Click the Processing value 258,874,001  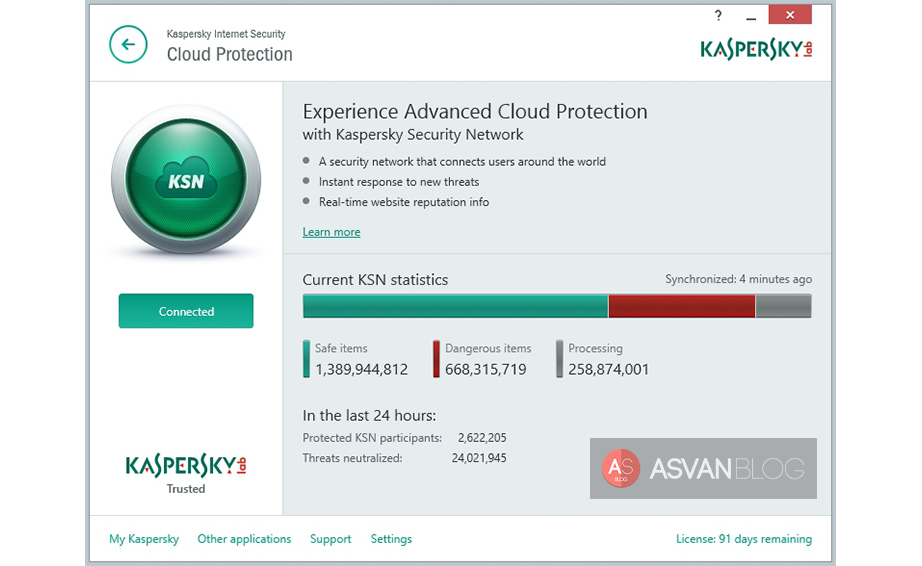coord(609,369)
